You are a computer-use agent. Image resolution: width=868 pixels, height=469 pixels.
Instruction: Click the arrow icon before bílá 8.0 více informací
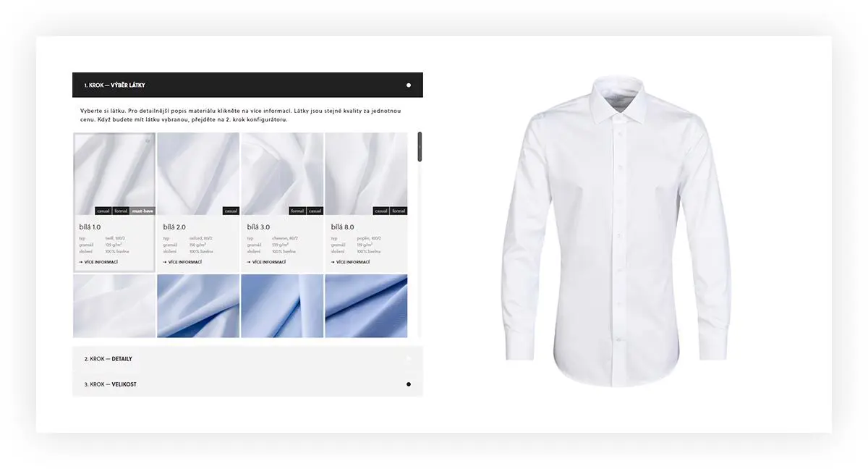point(333,262)
